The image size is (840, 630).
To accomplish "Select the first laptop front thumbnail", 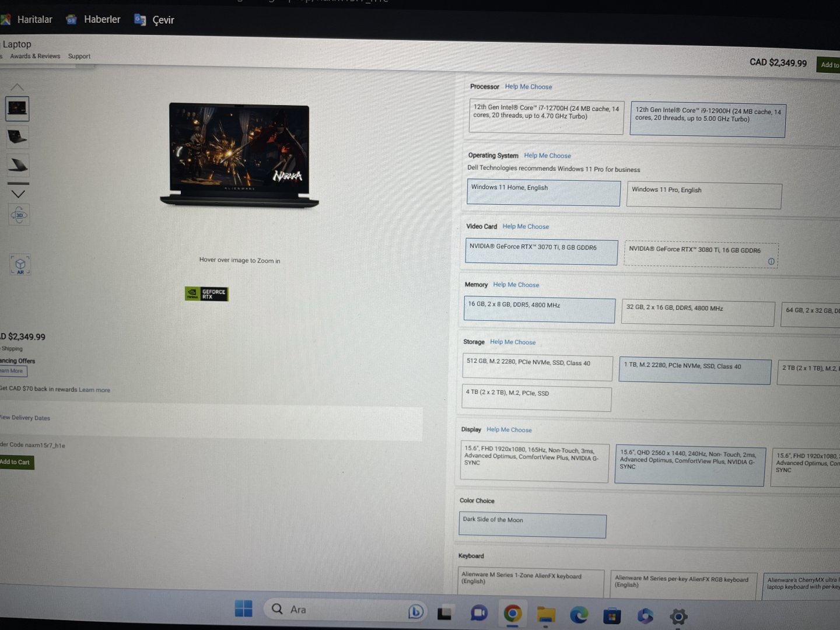I will tap(17, 108).
